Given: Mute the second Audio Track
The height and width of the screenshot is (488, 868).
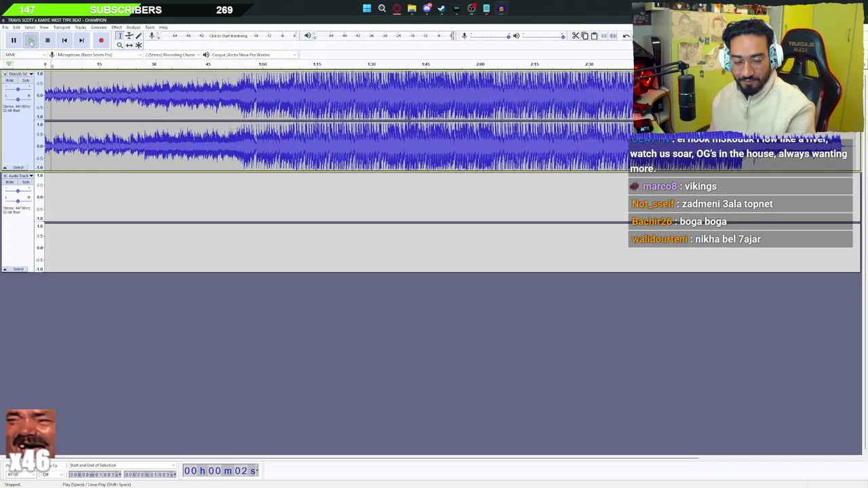Looking at the screenshot, I should (9, 182).
